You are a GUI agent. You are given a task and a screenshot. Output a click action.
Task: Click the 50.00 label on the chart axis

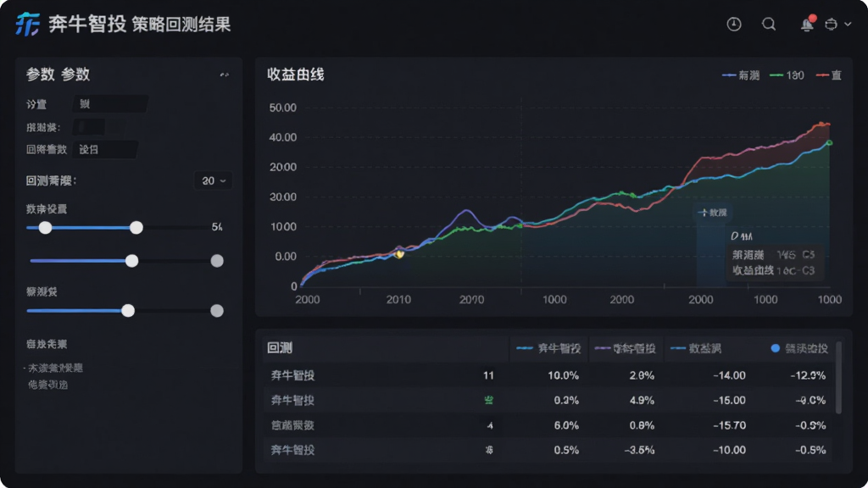click(x=283, y=108)
